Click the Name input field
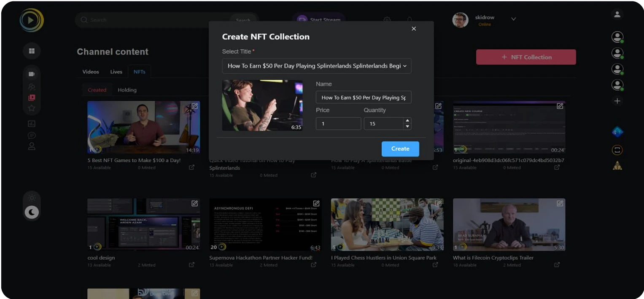The width and height of the screenshot is (644, 299). (364, 97)
